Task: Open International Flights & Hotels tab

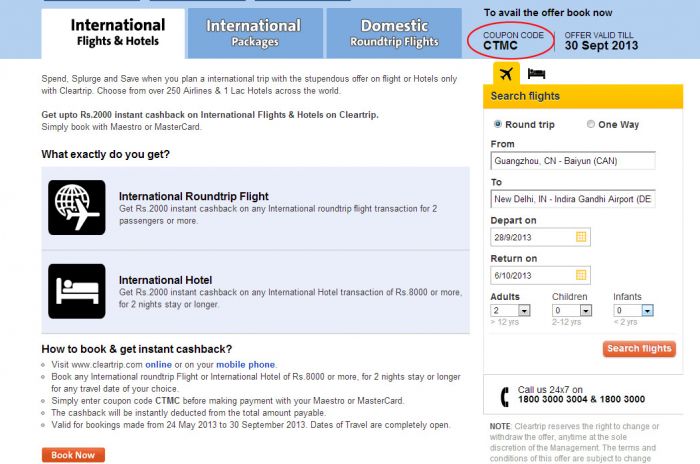Action: (x=113, y=33)
